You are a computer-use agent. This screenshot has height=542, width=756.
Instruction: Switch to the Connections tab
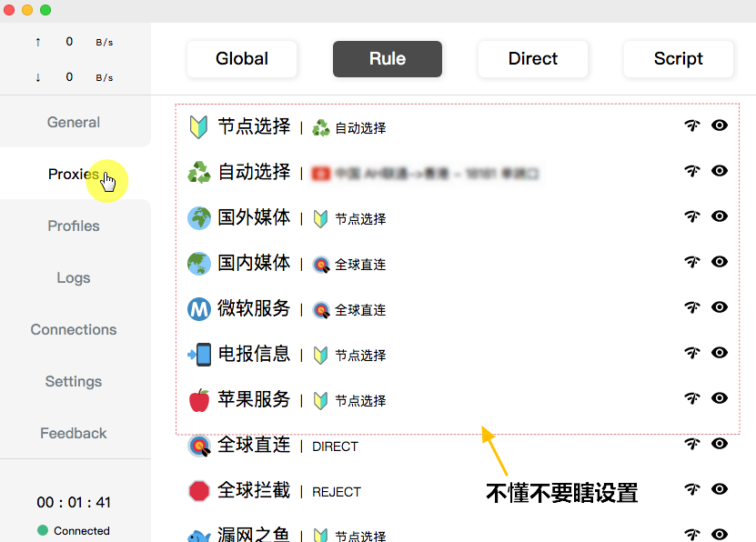[74, 329]
